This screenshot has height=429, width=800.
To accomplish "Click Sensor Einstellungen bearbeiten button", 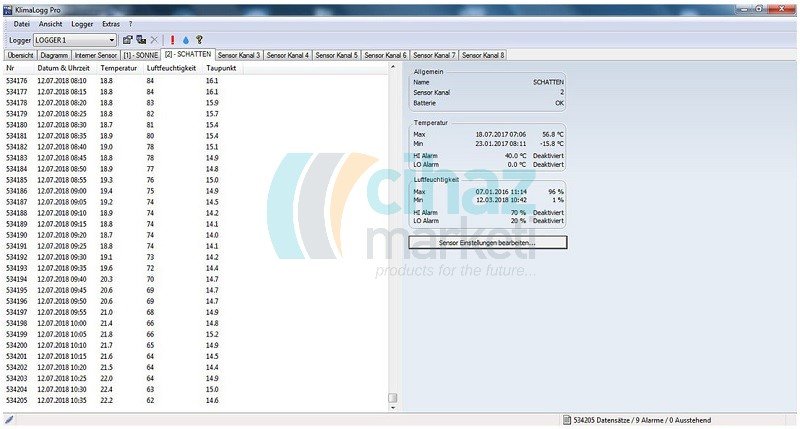I will (x=487, y=242).
